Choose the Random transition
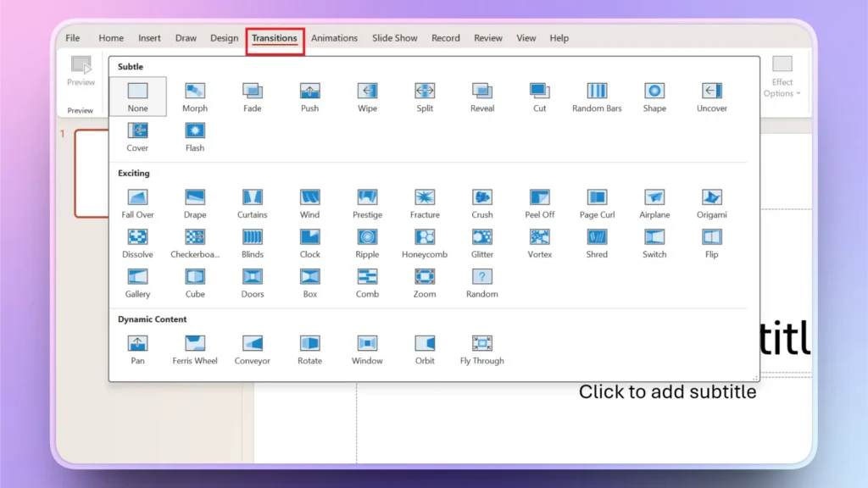This screenshot has width=868, height=488. coord(482,283)
